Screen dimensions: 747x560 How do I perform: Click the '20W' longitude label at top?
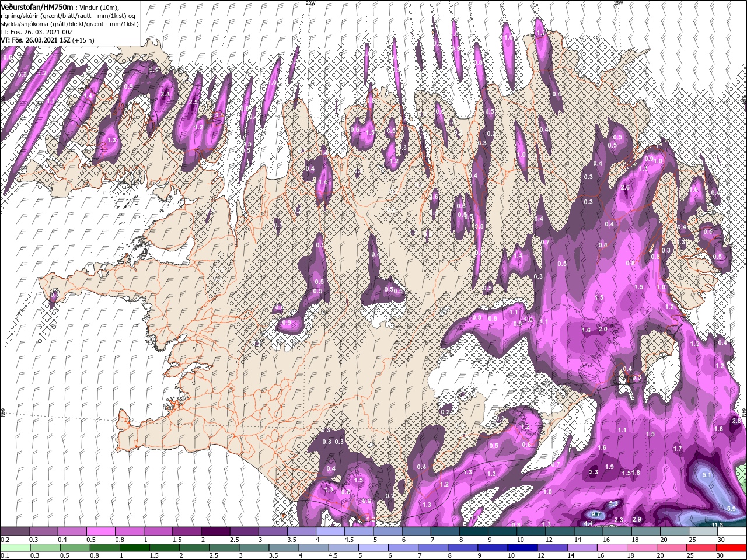click(x=310, y=3)
